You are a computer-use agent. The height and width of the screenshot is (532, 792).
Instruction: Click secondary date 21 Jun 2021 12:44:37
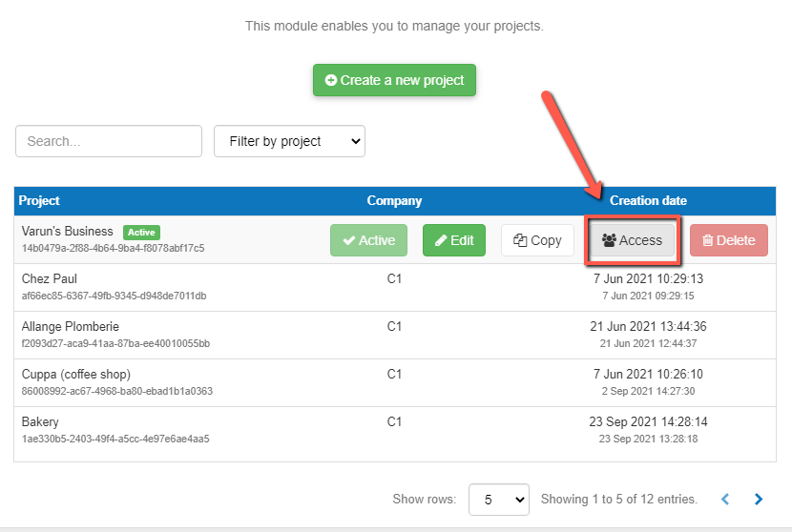(648, 343)
